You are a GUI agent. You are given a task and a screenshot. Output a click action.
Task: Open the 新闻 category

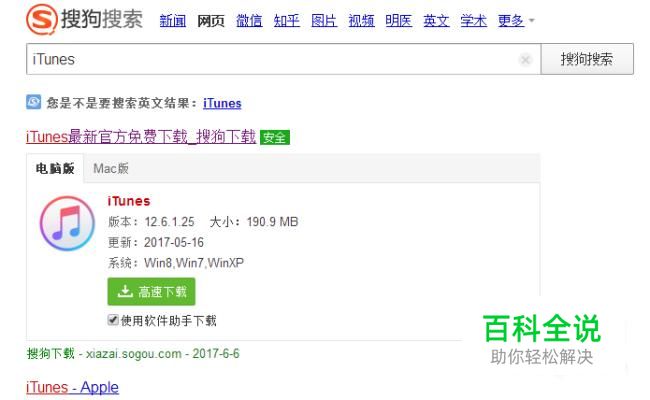coord(172,20)
